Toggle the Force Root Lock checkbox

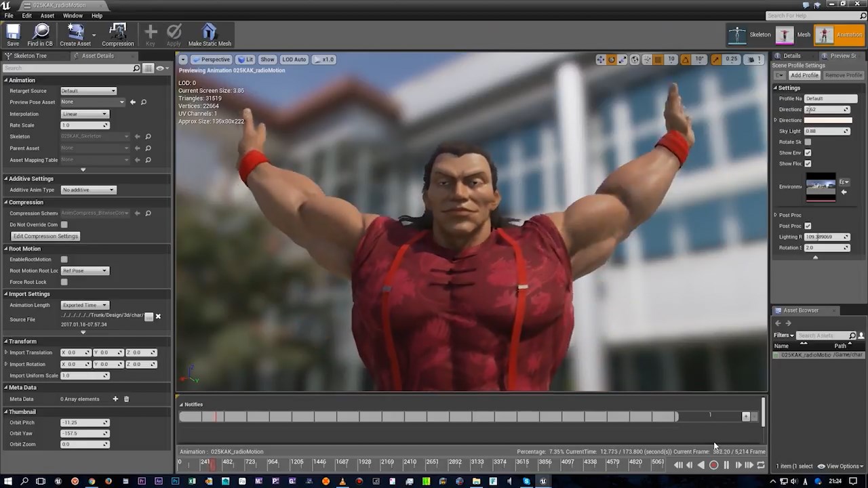click(64, 282)
